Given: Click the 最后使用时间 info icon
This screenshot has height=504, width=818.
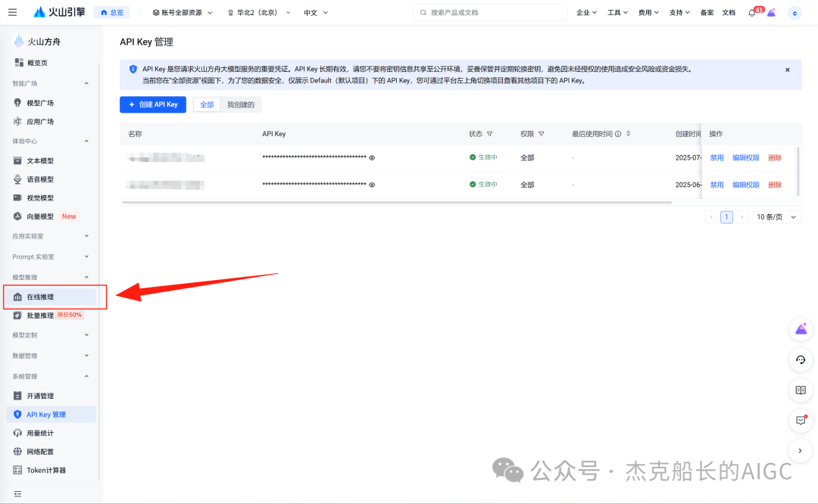Looking at the screenshot, I should (x=618, y=134).
